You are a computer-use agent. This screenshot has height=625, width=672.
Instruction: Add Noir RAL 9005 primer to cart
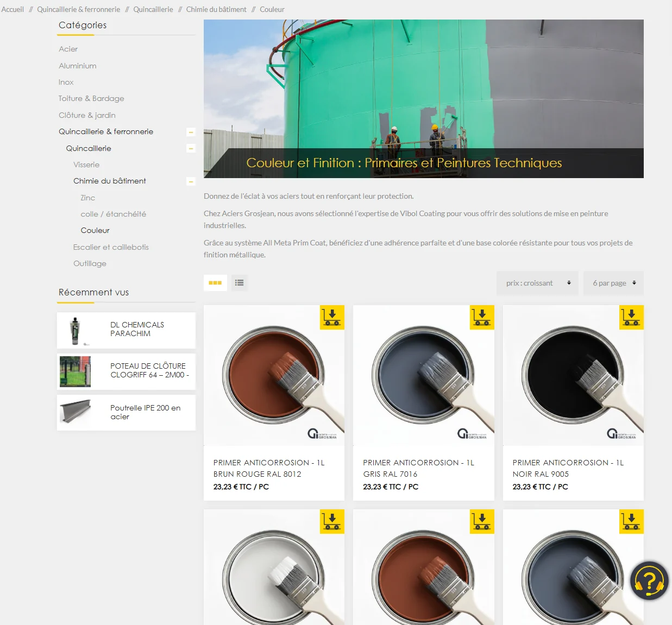631,317
